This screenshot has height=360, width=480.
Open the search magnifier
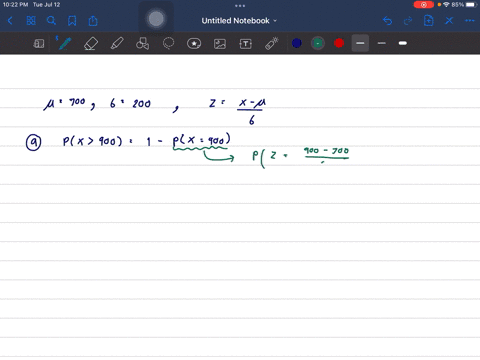51,21
